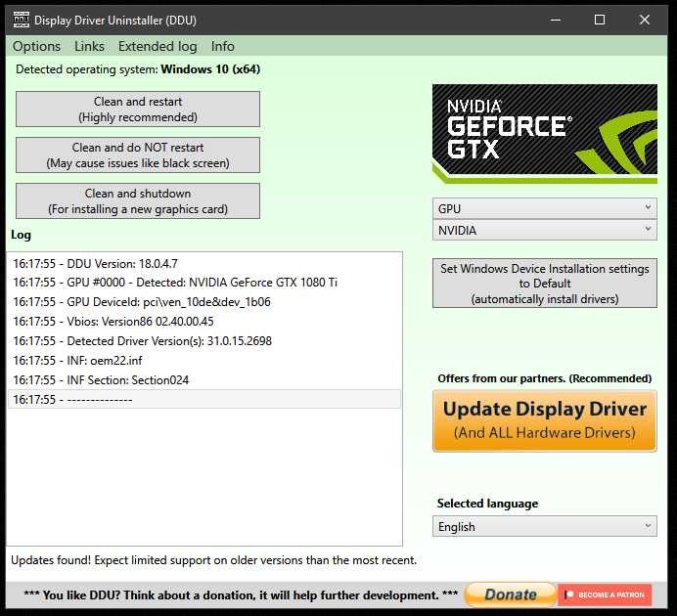Select the INF: oem22.inf log line
677x616 pixels.
pos(204,360)
